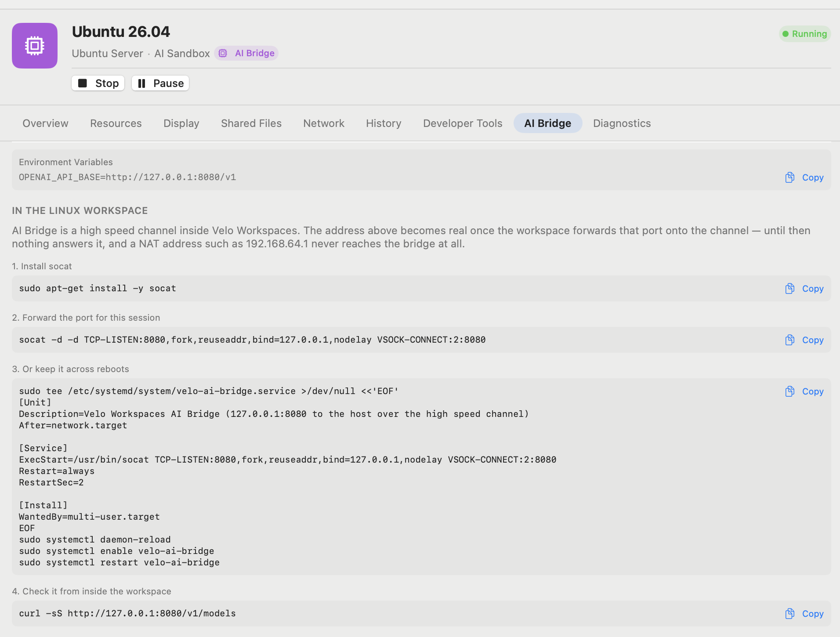Click the 'Environment Variables' label
This screenshot has height=637, width=840.
click(66, 162)
